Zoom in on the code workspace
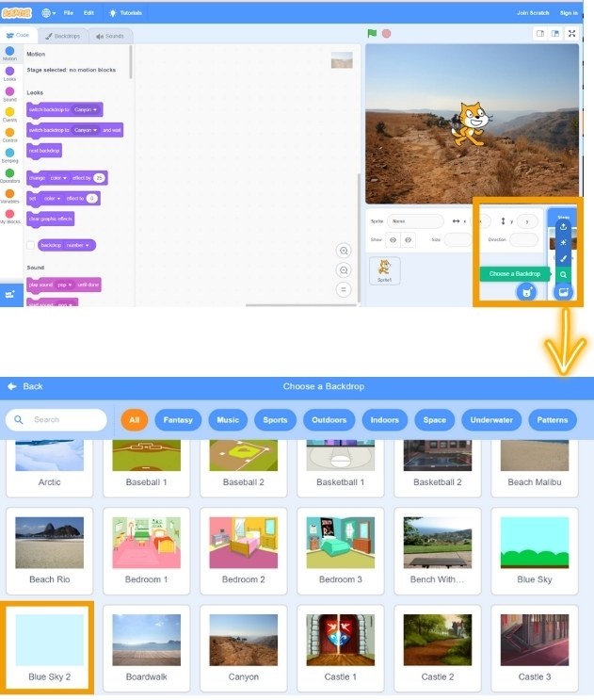Screen dimensions: 594x700 [x=344, y=251]
